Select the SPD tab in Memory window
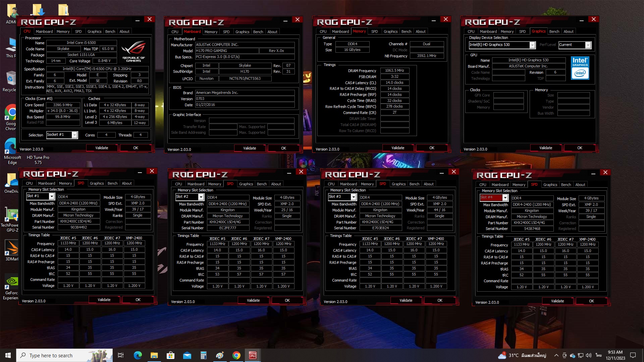This screenshot has width=644, height=362. tap(374, 32)
